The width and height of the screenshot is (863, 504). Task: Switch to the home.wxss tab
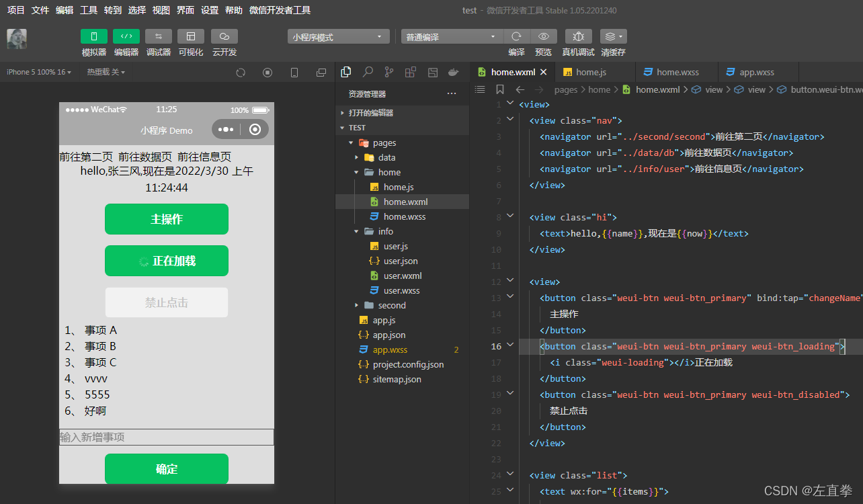(677, 72)
